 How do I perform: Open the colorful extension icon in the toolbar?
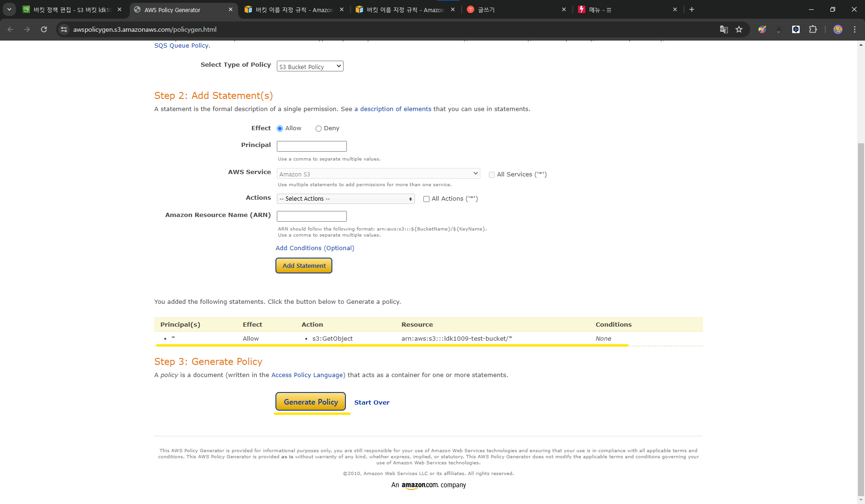[x=762, y=29]
